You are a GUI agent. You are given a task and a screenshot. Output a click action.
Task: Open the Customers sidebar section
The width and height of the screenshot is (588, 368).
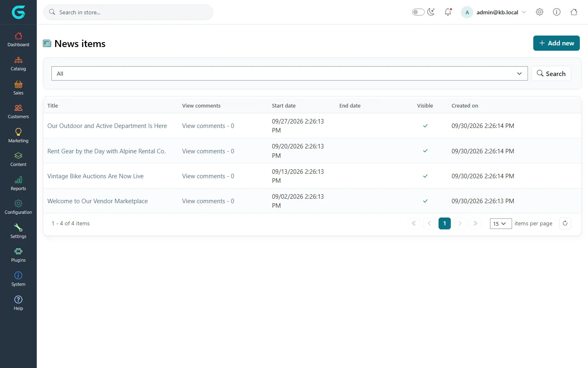(18, 112)
